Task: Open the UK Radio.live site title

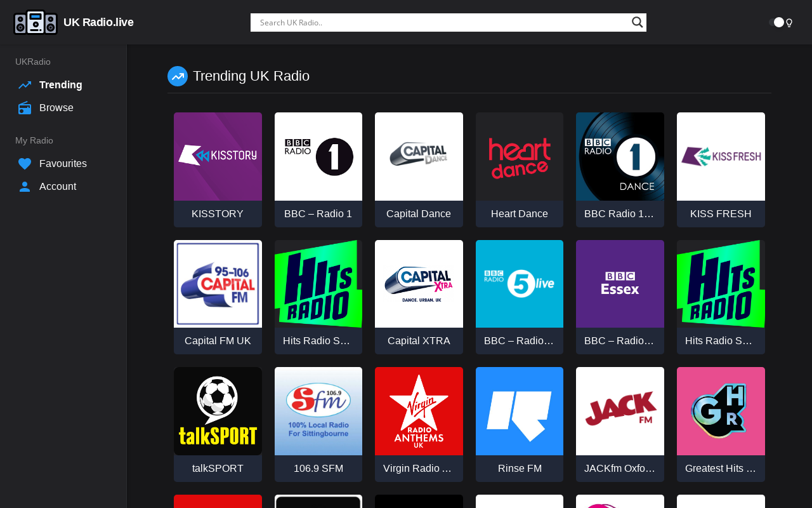Action: tap(98, 22)
